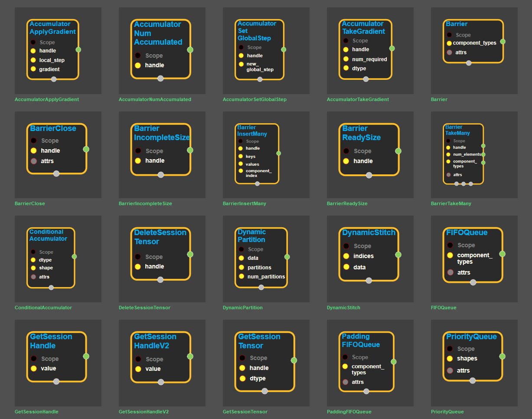
Task: Select the ConditionalAccumulator node thumbnail
Action: pyautogui.click(x=58, y=259)
